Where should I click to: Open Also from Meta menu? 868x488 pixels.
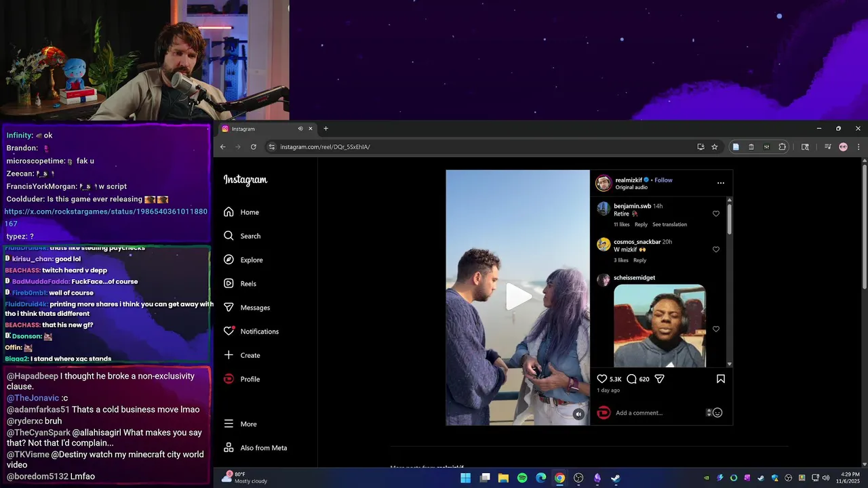[255, 448]
